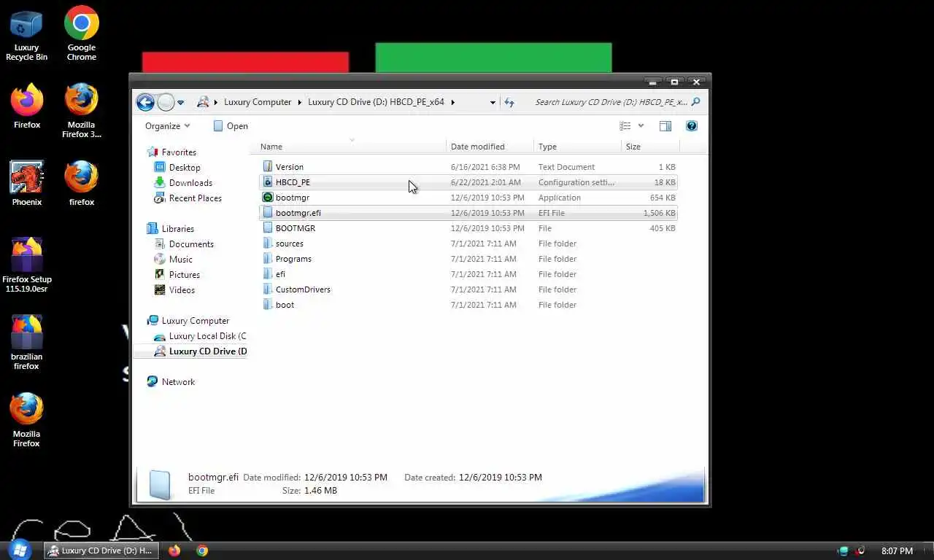Open the Pictures library

click(184, 275)
